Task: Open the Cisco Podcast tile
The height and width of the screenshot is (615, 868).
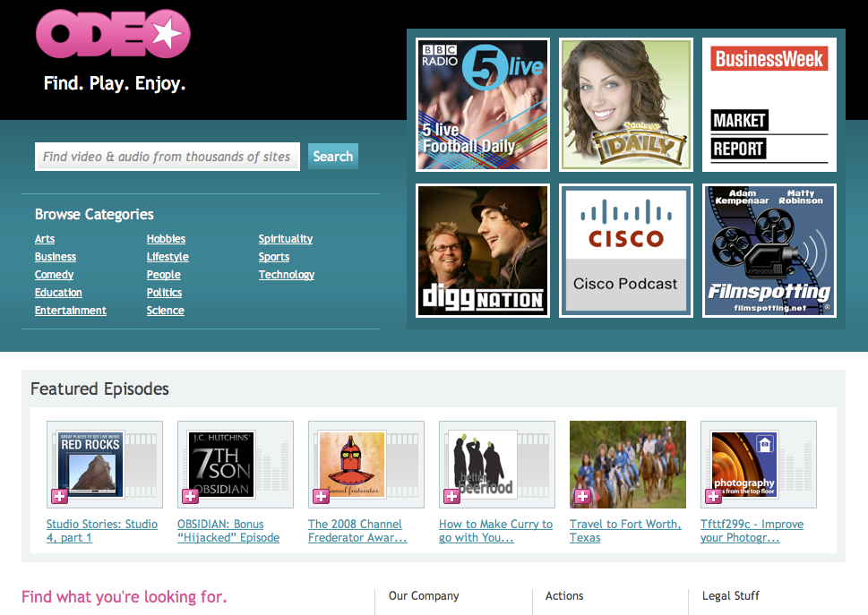Action: click(626, 251)
